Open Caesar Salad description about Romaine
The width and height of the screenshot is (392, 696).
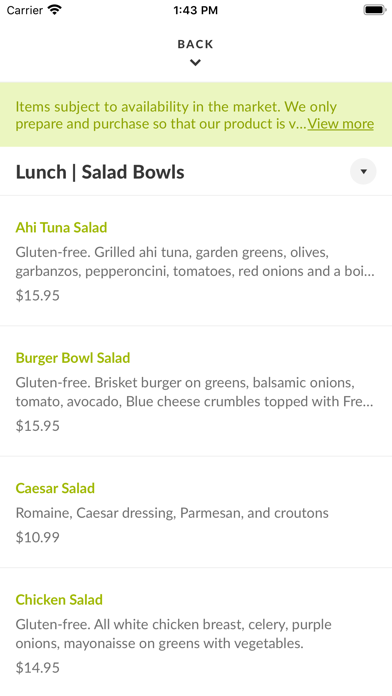point(172,513)
